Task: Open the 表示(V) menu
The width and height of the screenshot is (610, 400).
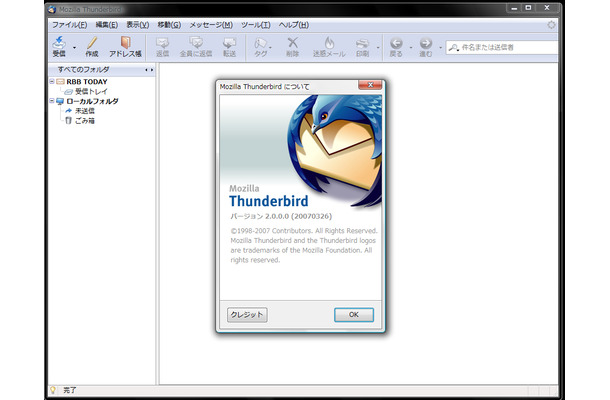Action: (138, 25)
